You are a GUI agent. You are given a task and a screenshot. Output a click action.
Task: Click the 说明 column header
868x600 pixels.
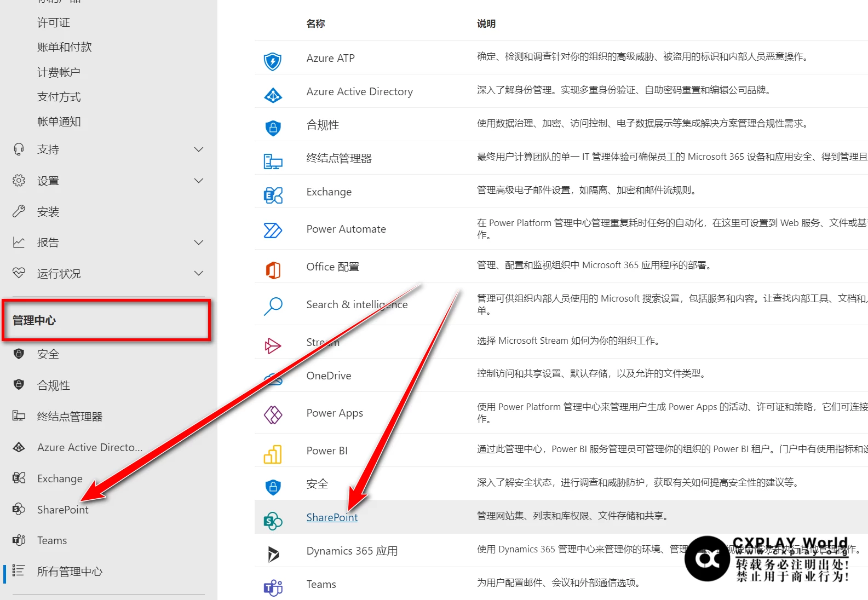pos(486,24)
